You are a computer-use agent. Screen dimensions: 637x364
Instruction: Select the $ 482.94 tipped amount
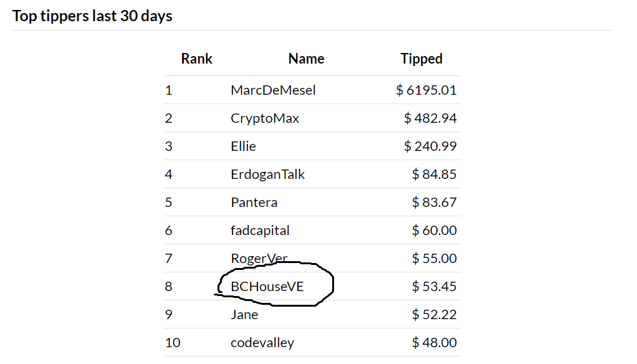pos(430,118)
